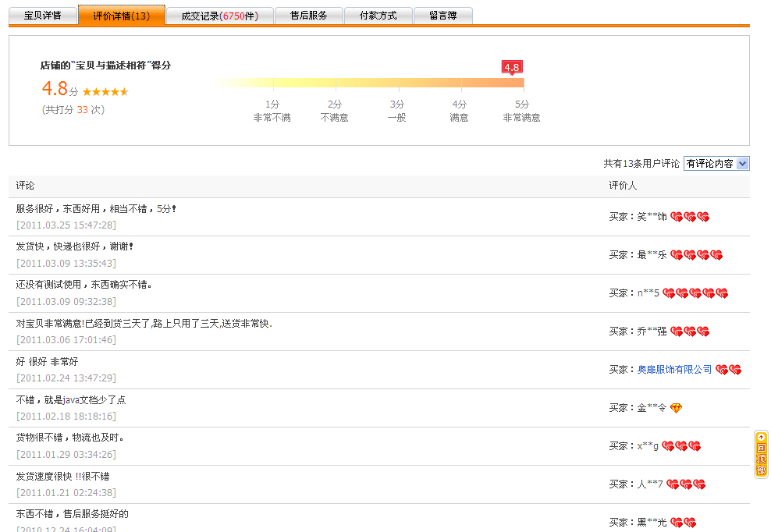Screen dimensions: 771x532
Task: Click the hearts rating icon beside 黑**光
Action: (684, 523)
